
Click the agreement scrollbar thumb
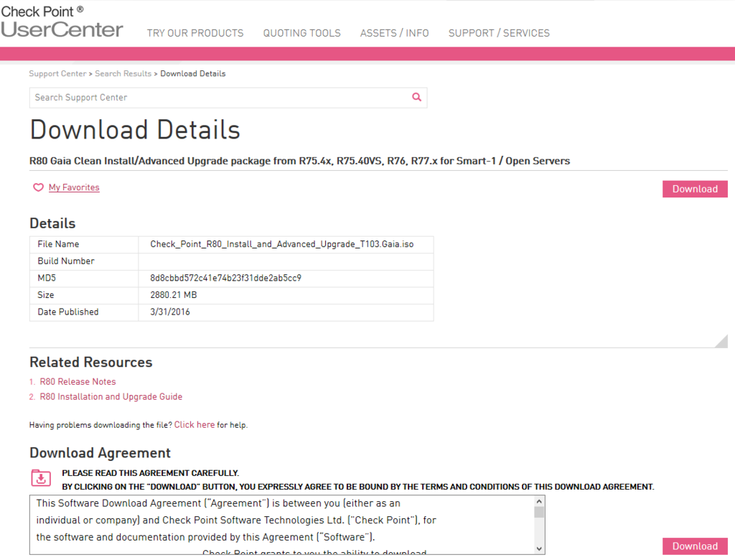(x=539, y=512)
